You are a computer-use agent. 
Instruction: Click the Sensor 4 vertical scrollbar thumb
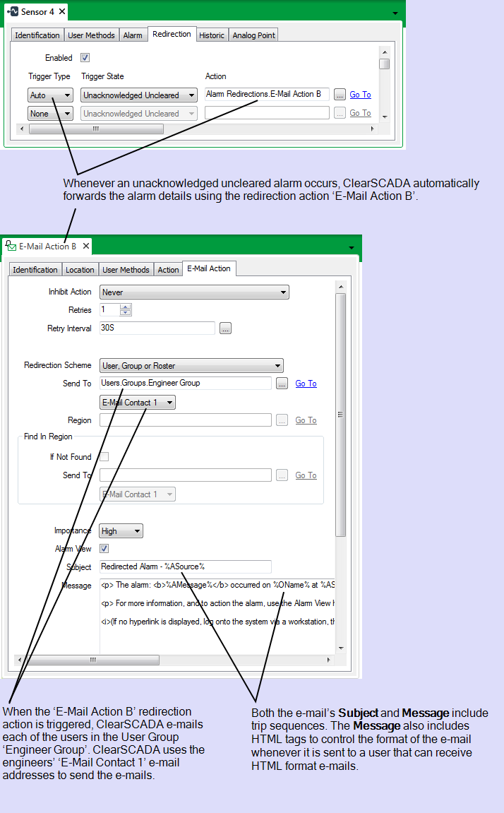(x=384, y=64)
